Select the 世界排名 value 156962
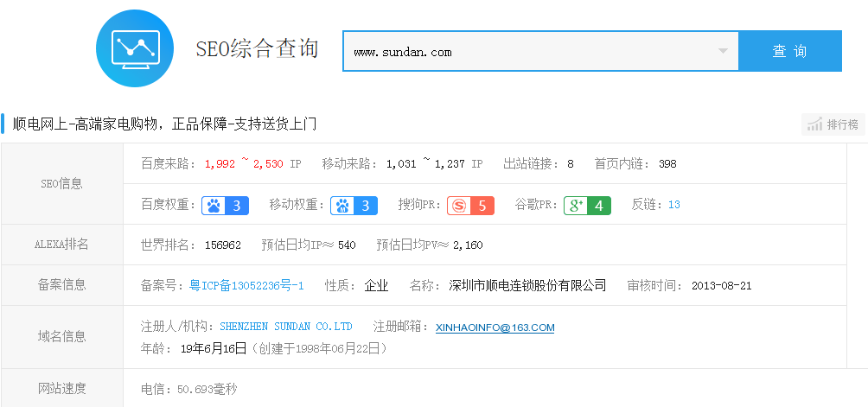868x407 pixels. tap(223, 245)
